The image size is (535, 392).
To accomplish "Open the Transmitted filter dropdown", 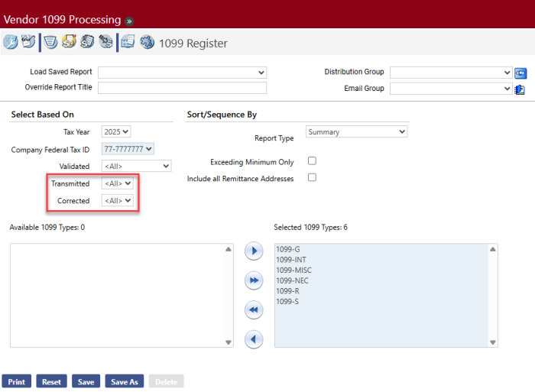I will pyautogui.click(x=118, y=183).
